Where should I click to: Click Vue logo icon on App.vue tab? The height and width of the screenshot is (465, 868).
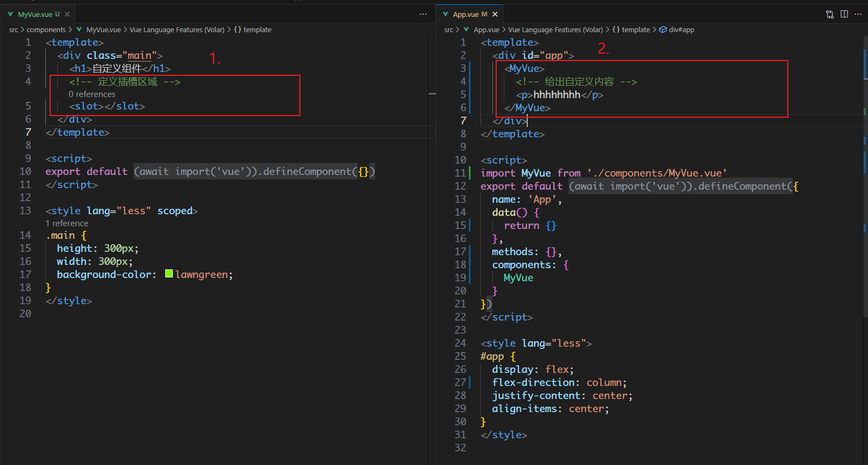pyautogui.click(x=445, y=14)
